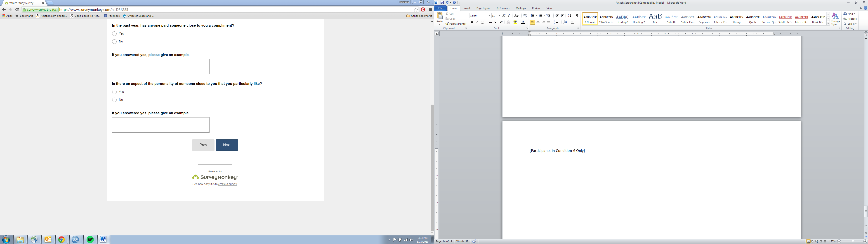Show paragraph marks with pilcrow icon
The image size is (868, 244).
coord(577,16)
